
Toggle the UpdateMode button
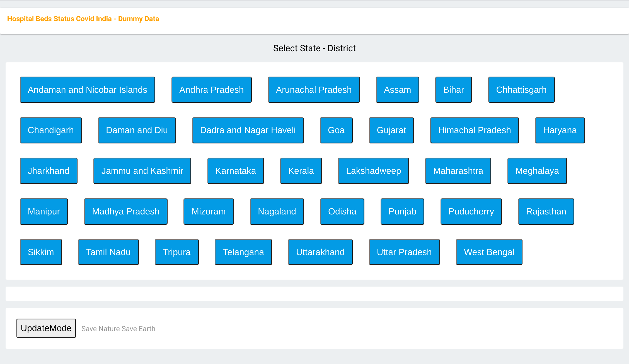[46, 328]
